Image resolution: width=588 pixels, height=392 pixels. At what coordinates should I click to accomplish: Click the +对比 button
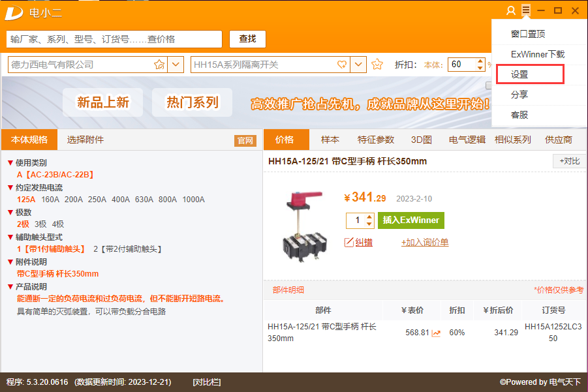click(x=569, y=161)
